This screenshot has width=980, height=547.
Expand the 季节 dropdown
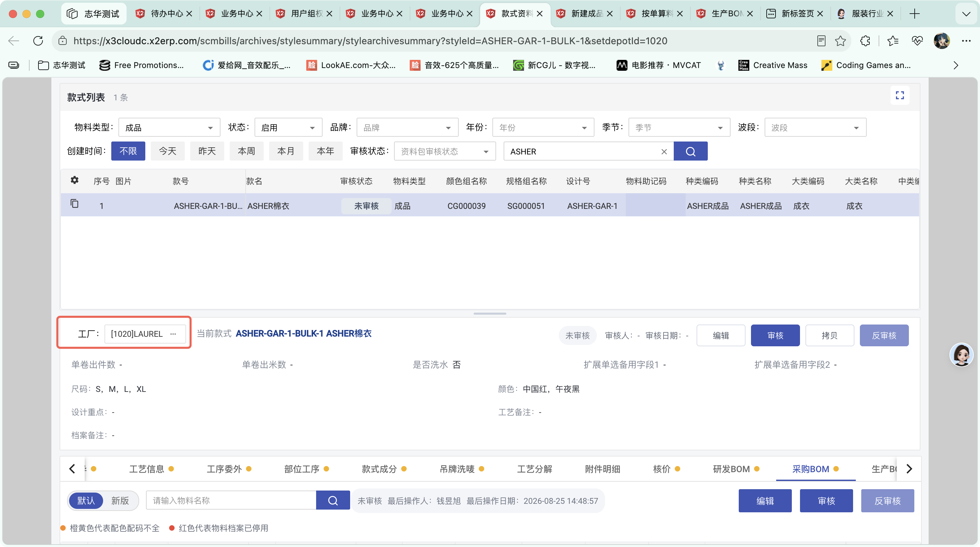click(680, 128)
